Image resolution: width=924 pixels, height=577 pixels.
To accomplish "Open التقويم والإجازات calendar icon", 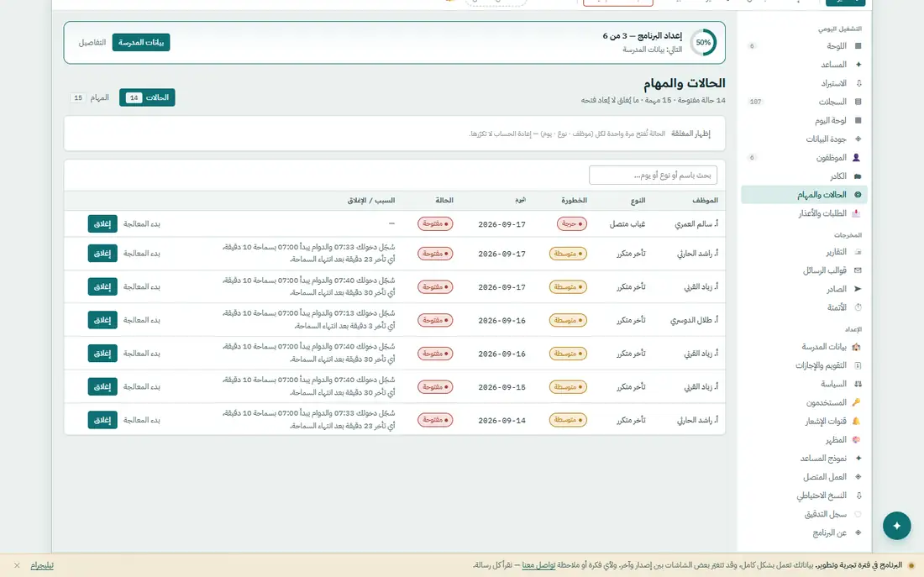I will tap(858, 365).
